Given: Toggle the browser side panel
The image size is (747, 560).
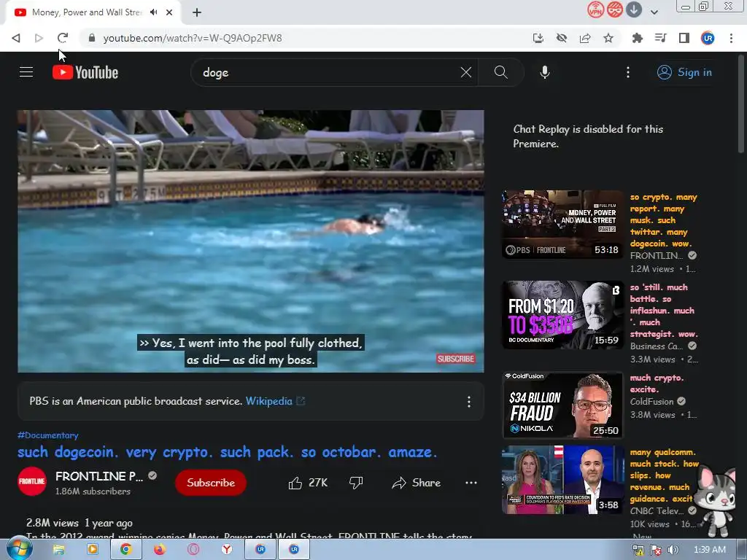Looking at the screenshot, I should click(684, 38).
